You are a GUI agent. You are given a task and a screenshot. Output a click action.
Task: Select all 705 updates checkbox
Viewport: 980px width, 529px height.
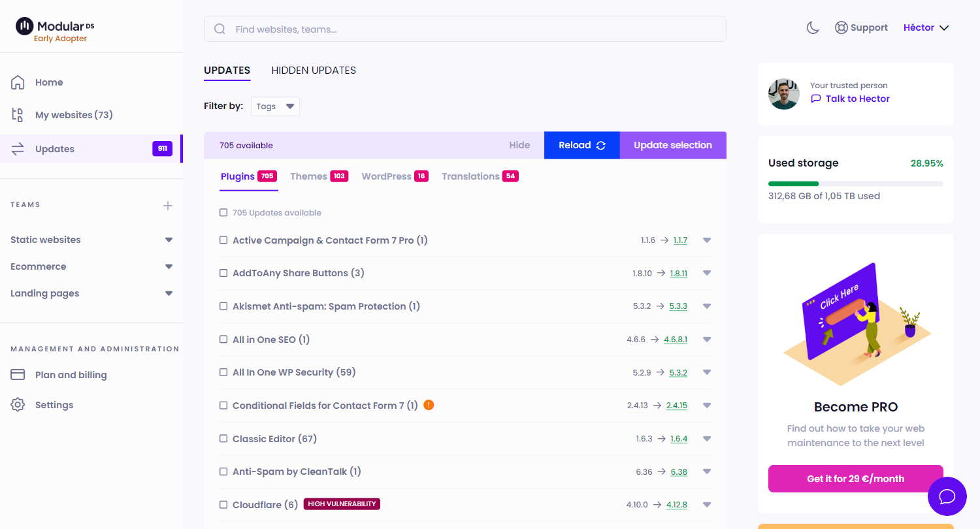[x=223, y=213]
